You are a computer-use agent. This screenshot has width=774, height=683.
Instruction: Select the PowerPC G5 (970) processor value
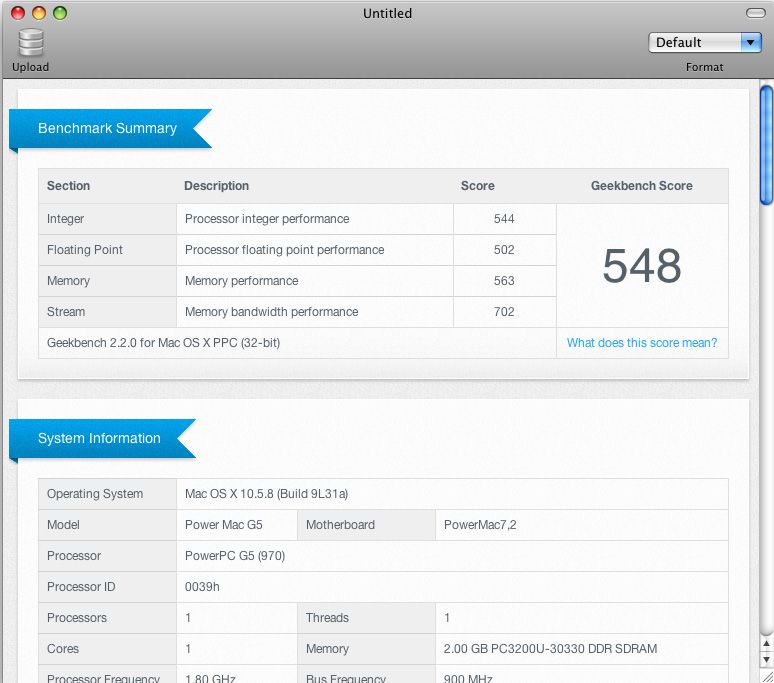tap(236, 556)
